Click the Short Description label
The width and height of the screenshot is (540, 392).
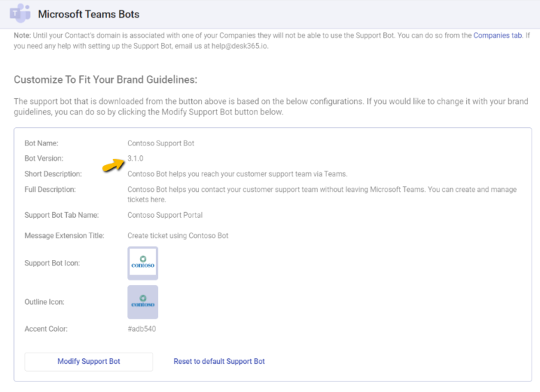53,174
